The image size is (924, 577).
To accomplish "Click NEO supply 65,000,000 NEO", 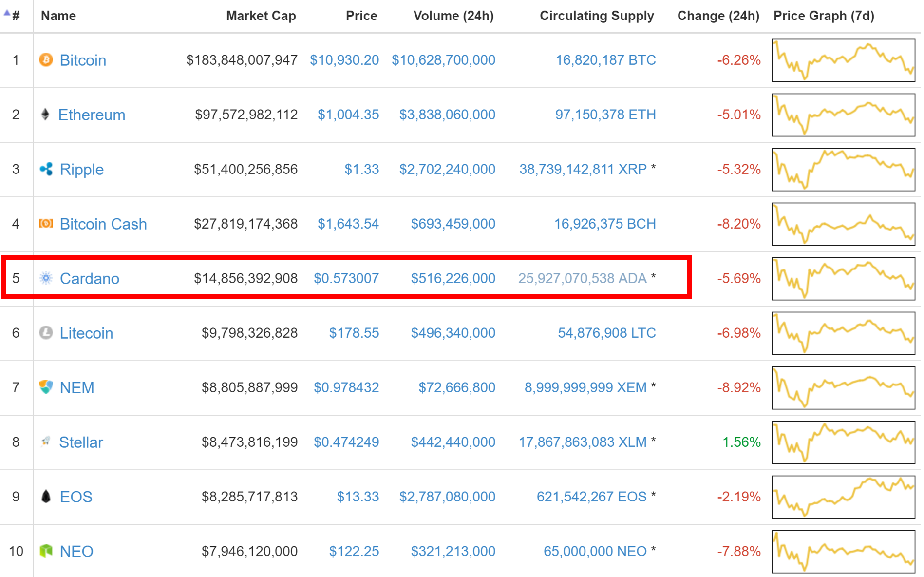I will pyautogui.click(x=595, y=551).
